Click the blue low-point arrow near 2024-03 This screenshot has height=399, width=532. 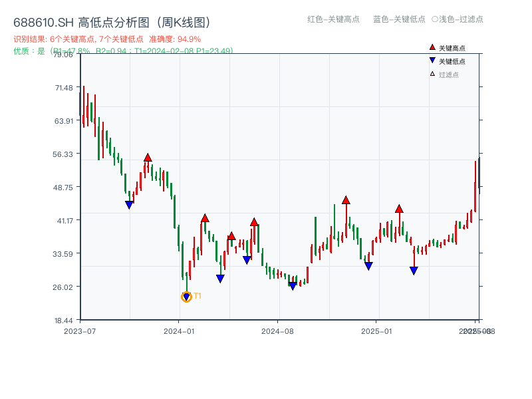219,276
